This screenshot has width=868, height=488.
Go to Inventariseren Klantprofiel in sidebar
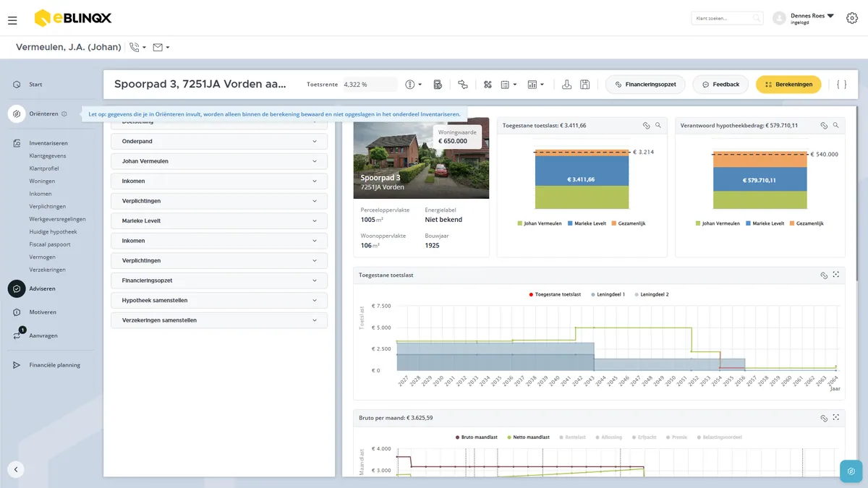pyautogui.click(x=44, y=168)
